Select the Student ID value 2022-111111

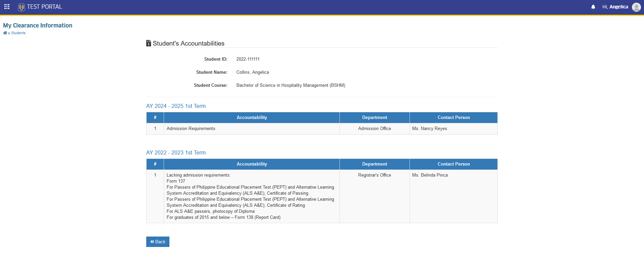point(248,59)
